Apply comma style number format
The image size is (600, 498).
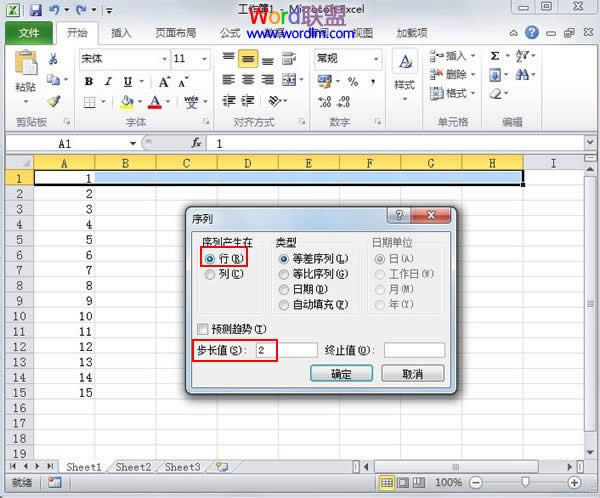coord(373,82)
